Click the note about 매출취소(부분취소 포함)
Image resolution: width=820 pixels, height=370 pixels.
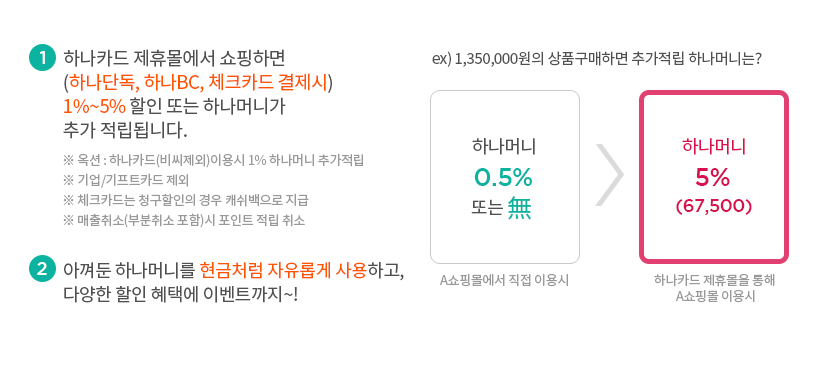[x=184, y=220]
